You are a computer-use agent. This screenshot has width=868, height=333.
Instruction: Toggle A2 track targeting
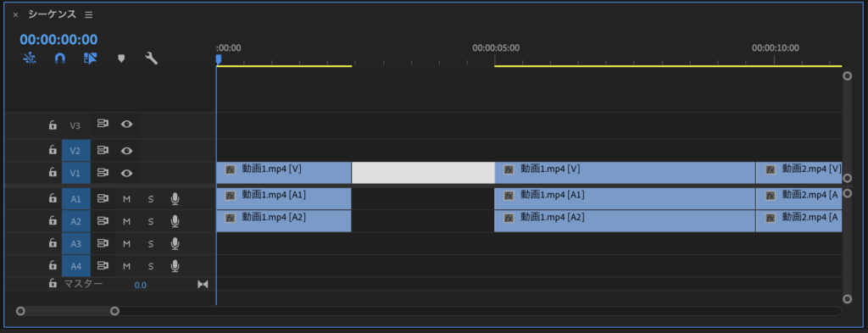75,220
